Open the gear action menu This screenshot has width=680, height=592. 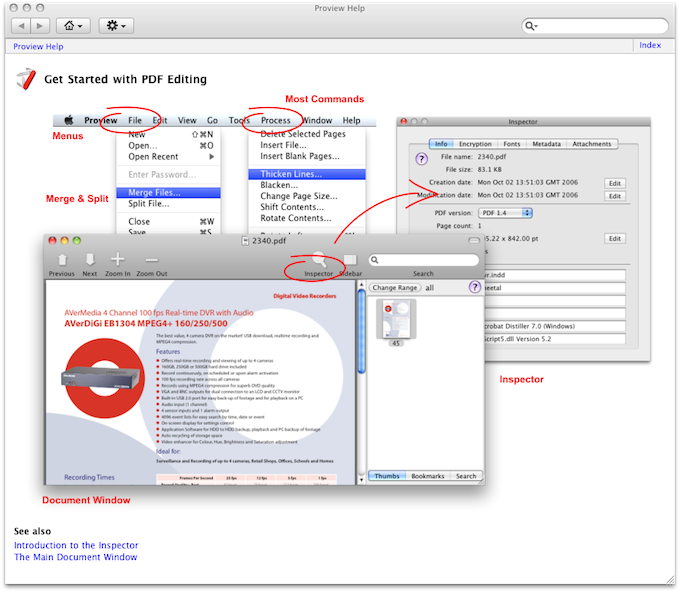pyautogui.click(x=115, y=25)
